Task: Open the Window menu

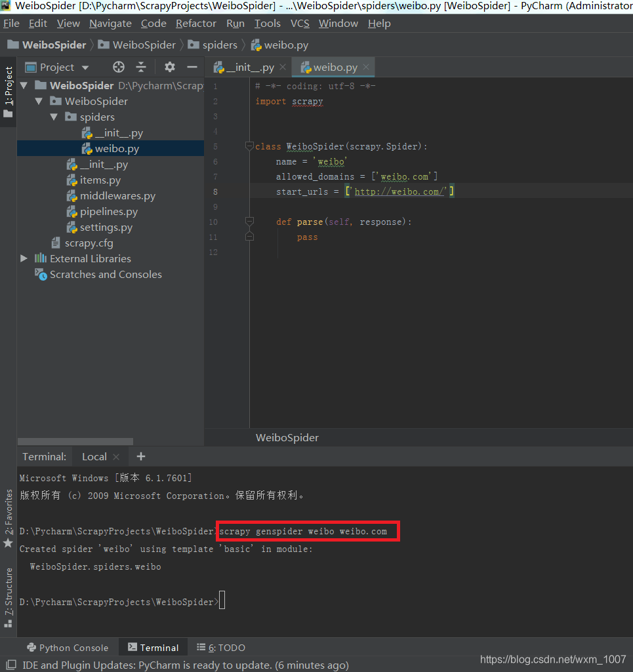Action: pyautogui.click(x=338, y=24)
